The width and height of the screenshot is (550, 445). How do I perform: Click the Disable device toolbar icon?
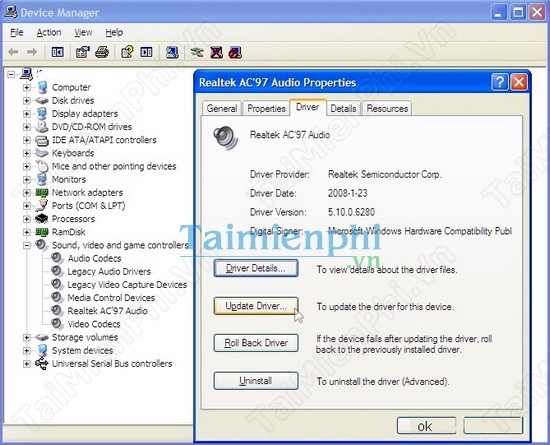[x=235, y=52]
